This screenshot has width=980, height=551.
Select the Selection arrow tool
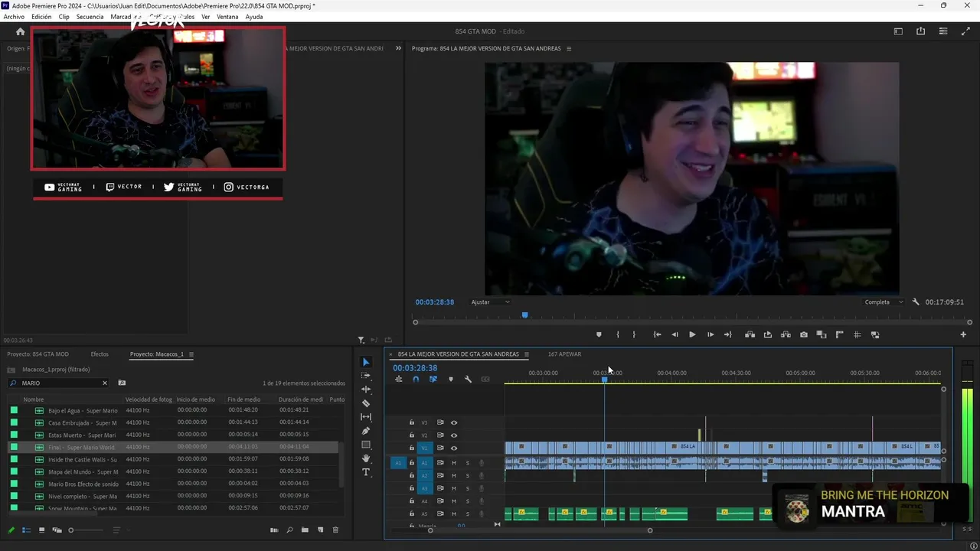click(x=366, y=362)
